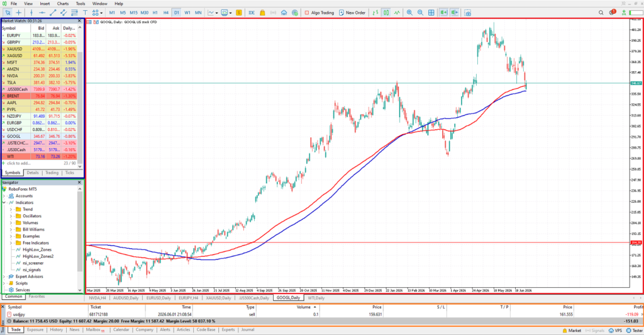This screenshot has height=335, width=644.
Task: Switch chart to W1 timeframe
Action: [x=187, y=13]
